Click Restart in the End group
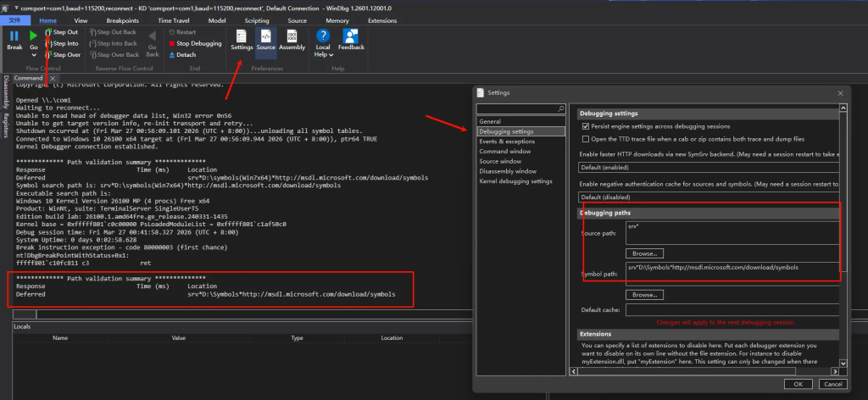This screenshot has width=868, height=400. [182, 32]
